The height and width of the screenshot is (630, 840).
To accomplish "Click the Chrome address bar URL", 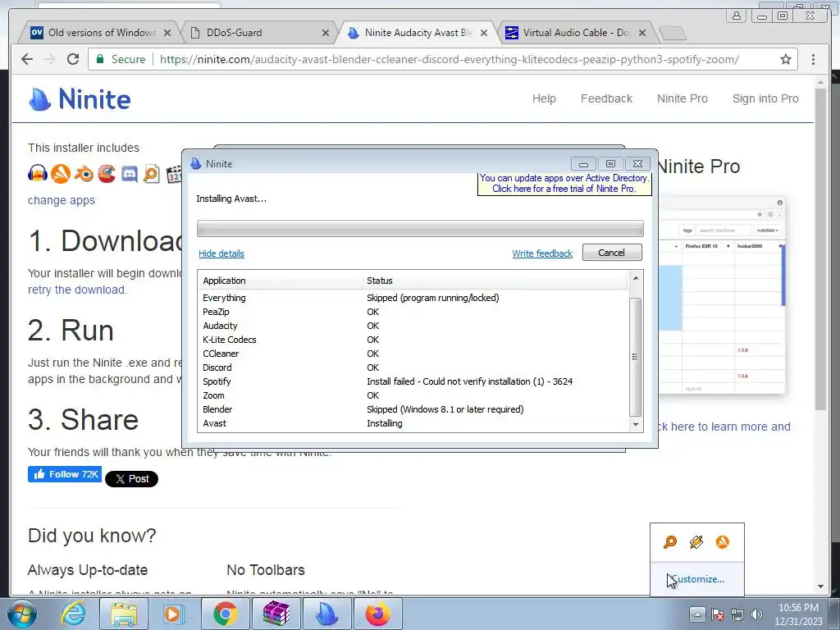I will pos(450,59).
